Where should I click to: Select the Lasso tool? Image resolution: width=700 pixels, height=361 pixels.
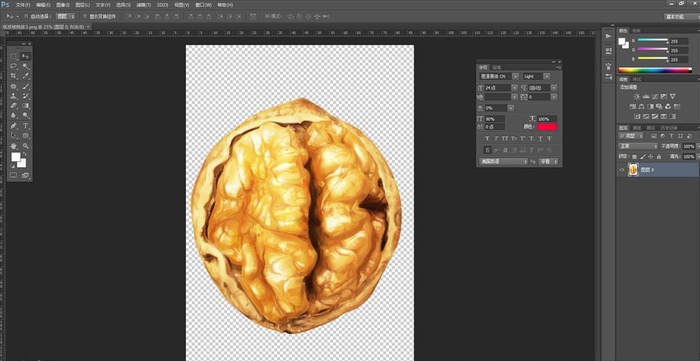[13, 66]
